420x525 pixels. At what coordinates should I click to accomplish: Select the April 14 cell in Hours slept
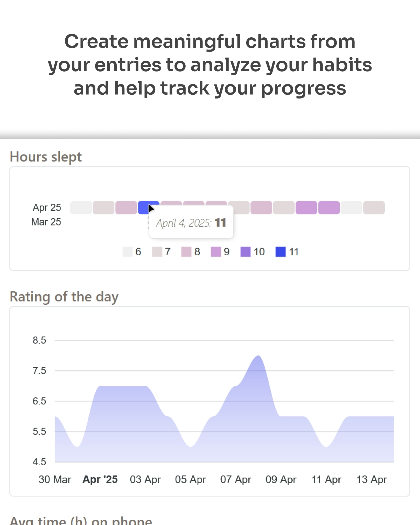click(374, 207)
